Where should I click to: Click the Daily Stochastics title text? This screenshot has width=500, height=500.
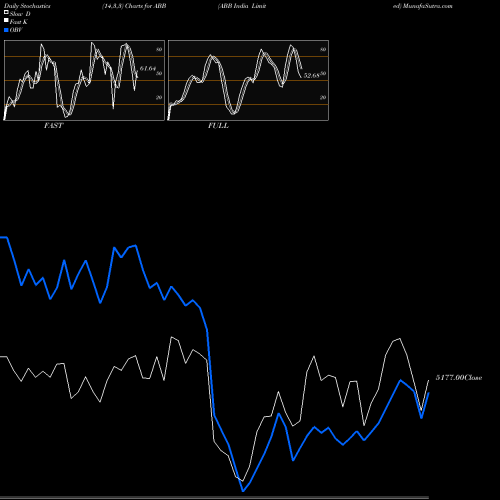(27, 6)
